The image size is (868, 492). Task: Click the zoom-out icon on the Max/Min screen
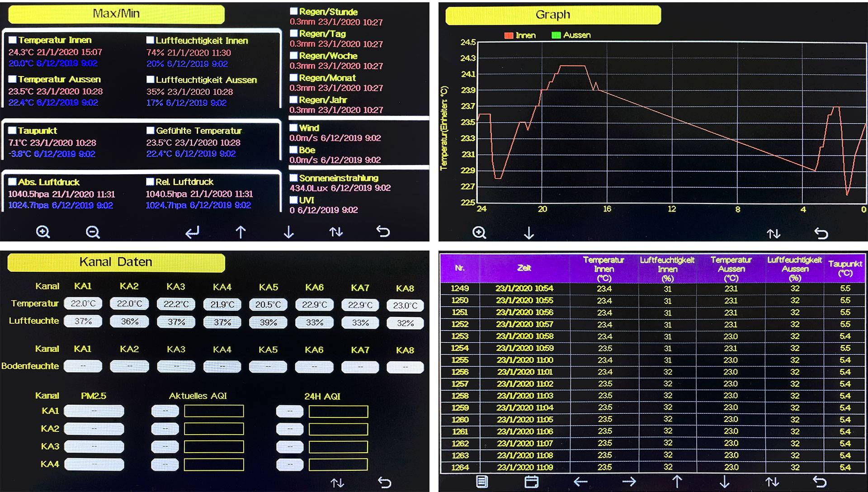93,232
